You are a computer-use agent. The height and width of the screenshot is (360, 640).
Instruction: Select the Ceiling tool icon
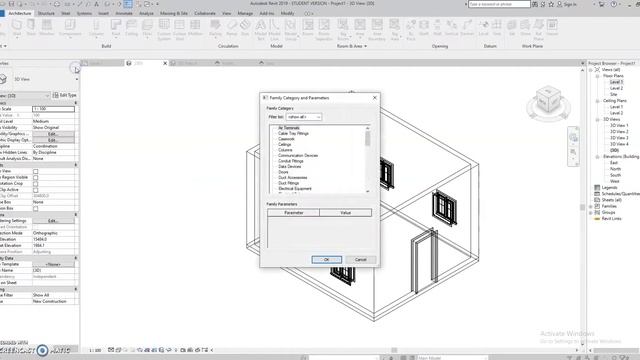coord(131,27)
